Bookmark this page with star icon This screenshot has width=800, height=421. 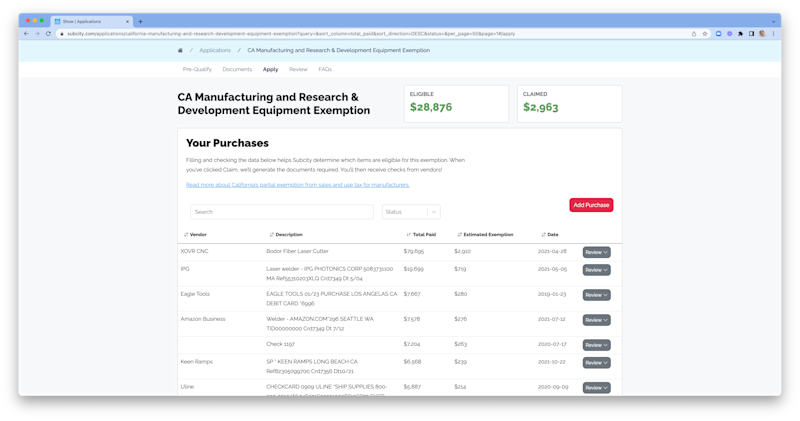[705, 34]
